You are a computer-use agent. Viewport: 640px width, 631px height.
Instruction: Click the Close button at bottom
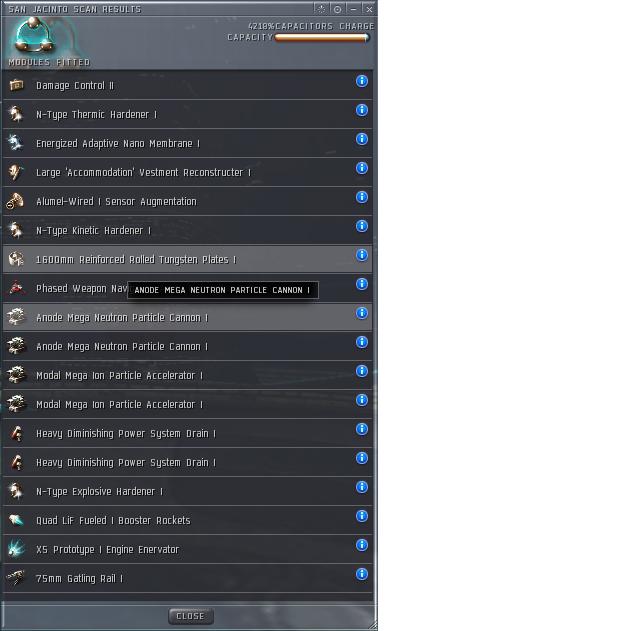[x=191, y=616]
